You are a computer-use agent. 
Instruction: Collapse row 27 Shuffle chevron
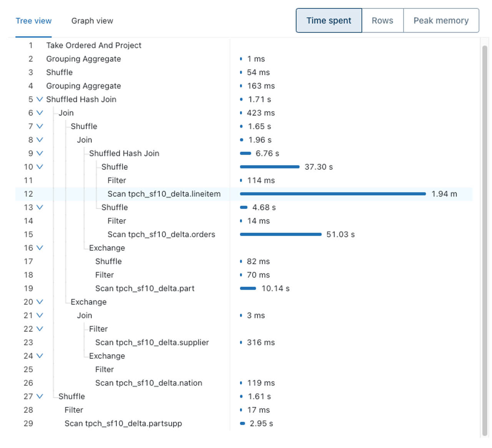click(40, 396)
